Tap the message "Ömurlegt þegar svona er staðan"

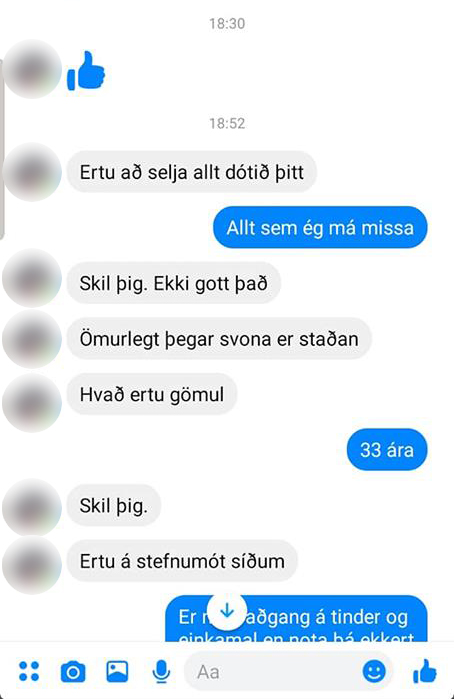tap(219, 339)
